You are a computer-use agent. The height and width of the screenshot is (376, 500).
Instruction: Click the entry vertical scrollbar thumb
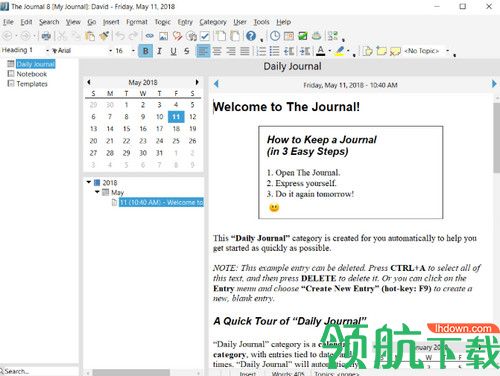click(496, 138)
